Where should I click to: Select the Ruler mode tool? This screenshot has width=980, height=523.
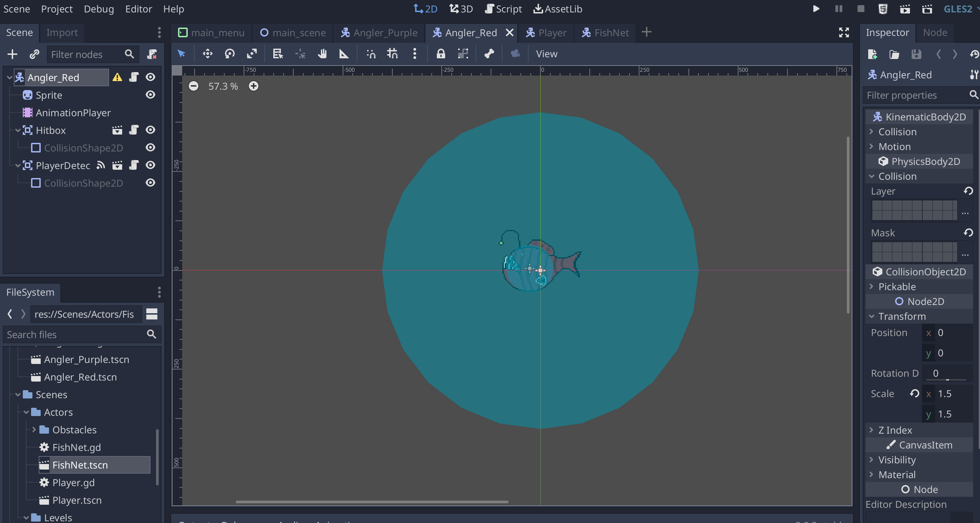[344, 53]
